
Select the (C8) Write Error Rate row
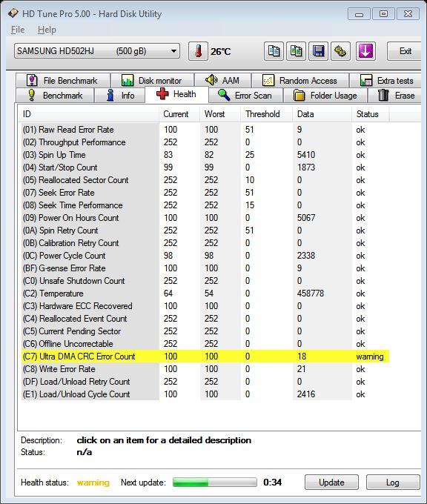click(x=205, y=369)
